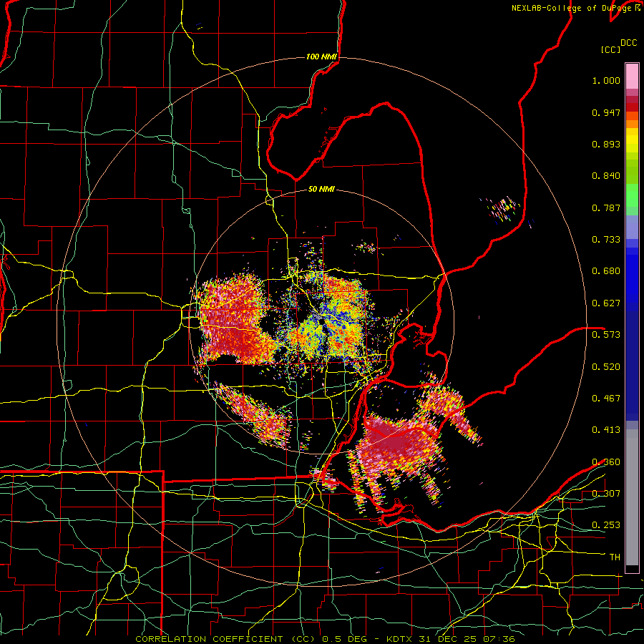Pick the light pink color bar segment
This screenshot has width=644, height=644.
[632, 76]
